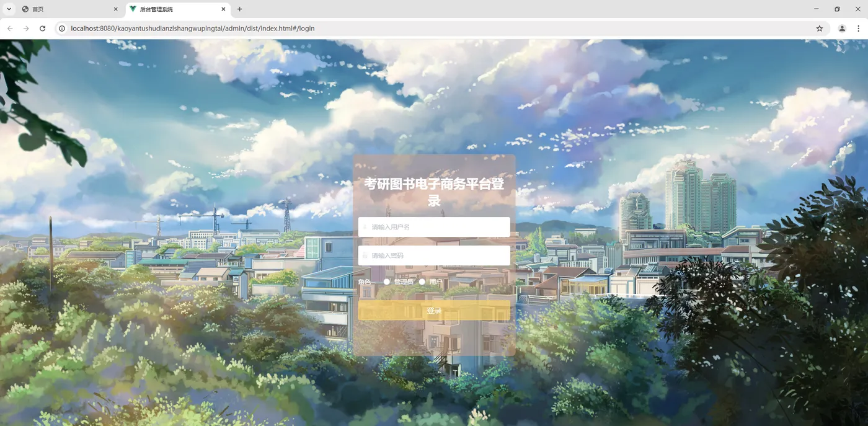Click the 角色 label text
This screenshot has height=426, width=868.
pyautogui.click(x=365, y=282)
